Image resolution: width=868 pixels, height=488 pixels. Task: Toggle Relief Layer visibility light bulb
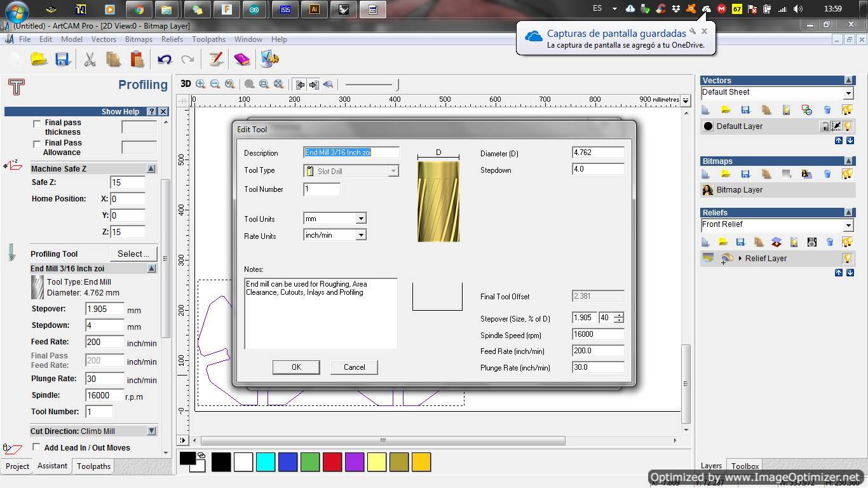[x=848, y=259]
